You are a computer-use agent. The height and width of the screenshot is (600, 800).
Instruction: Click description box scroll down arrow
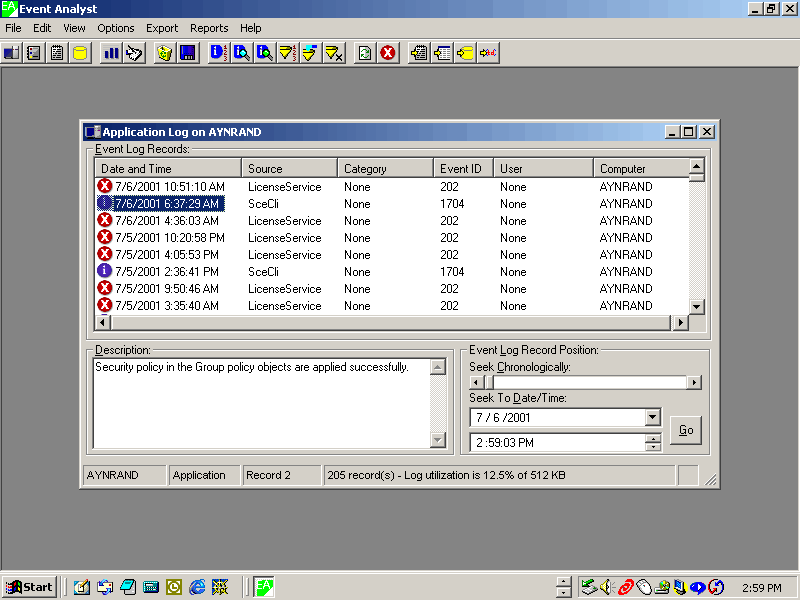coord(438,440)
